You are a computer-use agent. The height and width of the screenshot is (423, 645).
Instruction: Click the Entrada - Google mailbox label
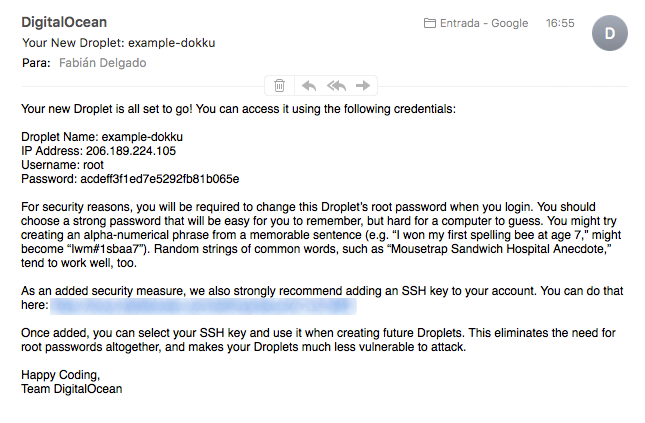pos(480,23)
